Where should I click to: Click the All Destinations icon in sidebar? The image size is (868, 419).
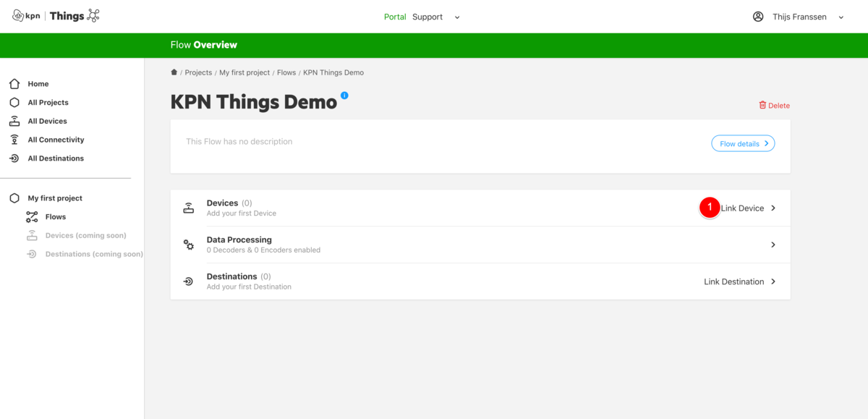click(14, 158)
